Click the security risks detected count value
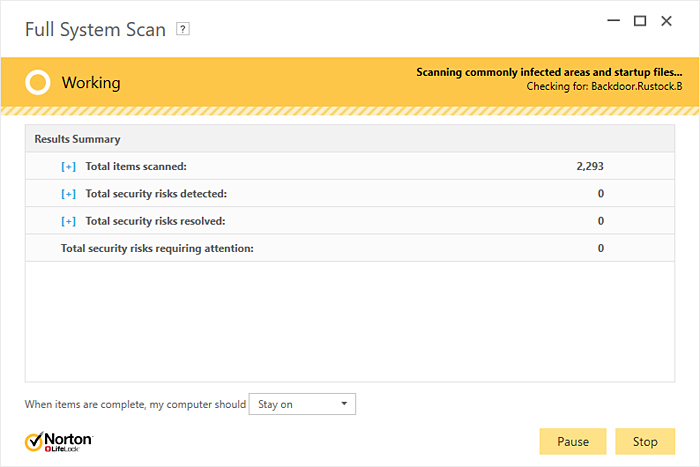 tap(600, 193)
